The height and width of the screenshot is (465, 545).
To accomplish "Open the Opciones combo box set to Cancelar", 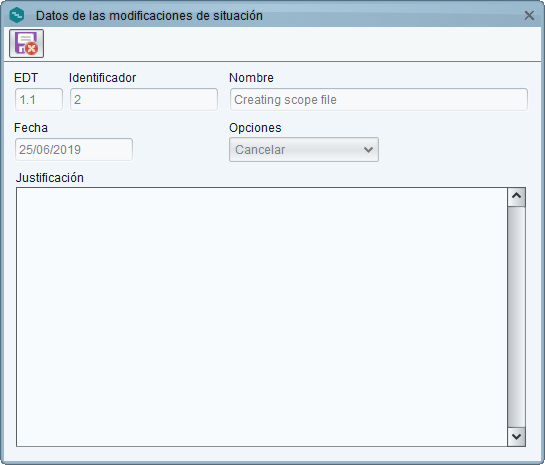I will pos(304,149).
